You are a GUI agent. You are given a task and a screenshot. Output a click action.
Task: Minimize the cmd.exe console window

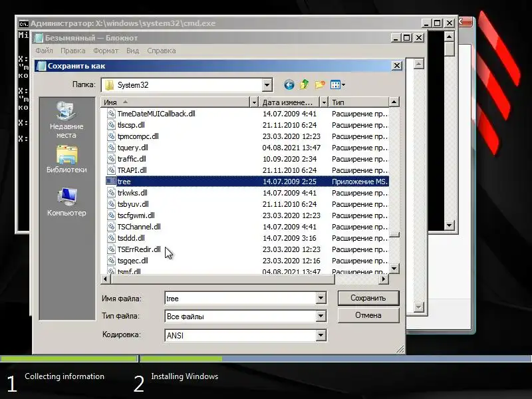coord(426,23)
